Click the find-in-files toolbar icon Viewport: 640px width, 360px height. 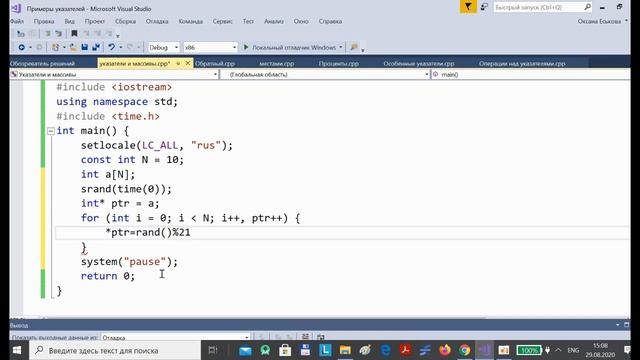point(354,47)
